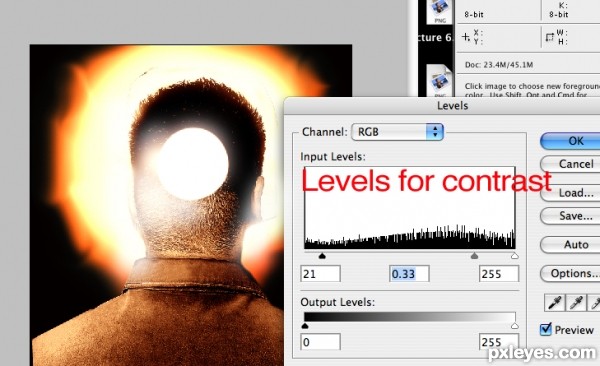The height and width of the screenshot is (366, 600).
Task: Click the Channel dropdown arrow stepper
Action: click(x=435, y=132)
